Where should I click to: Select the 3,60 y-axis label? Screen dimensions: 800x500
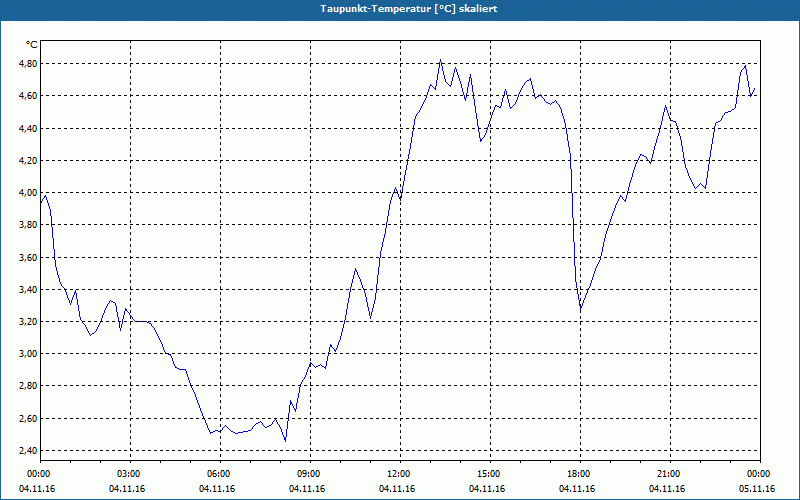(x=29, y=258)
